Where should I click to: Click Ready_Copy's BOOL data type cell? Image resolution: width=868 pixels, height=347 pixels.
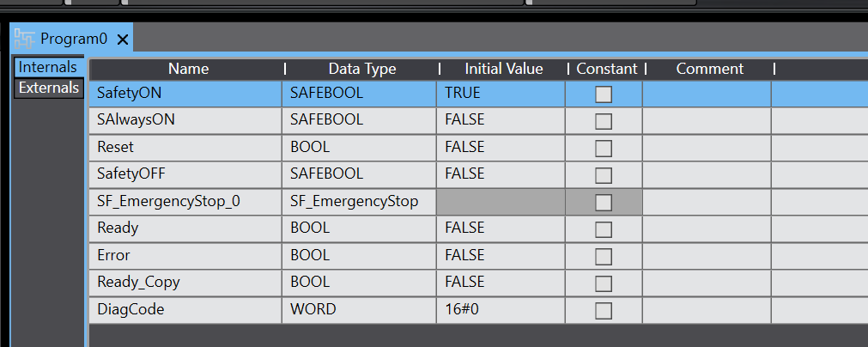coord(359,283)
